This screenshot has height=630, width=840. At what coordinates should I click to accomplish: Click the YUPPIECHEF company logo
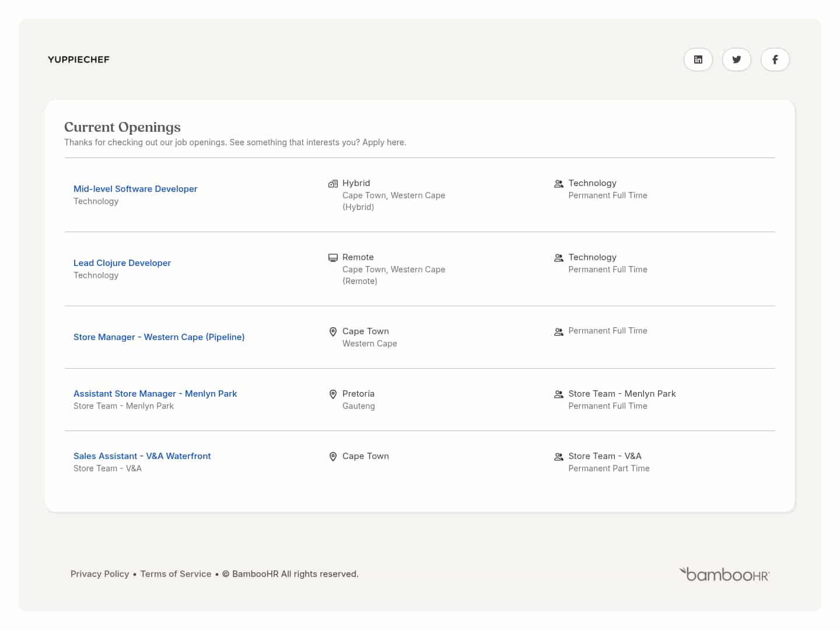click(x=79, y=60)
